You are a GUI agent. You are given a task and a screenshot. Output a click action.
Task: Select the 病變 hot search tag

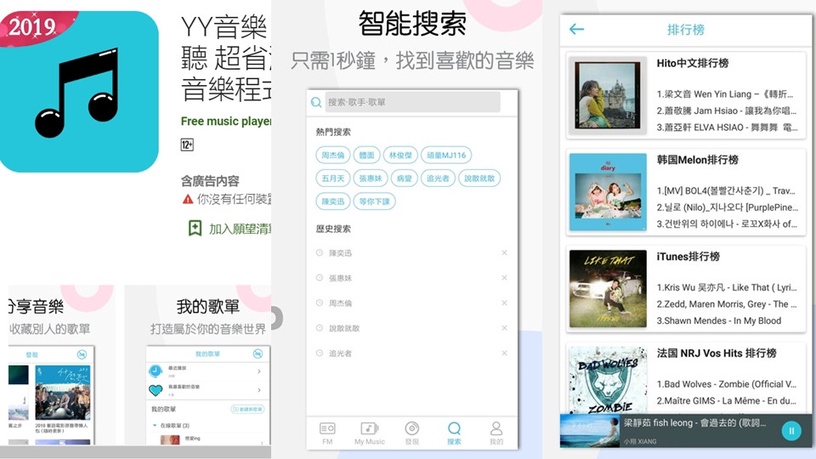tap(404, 178)
